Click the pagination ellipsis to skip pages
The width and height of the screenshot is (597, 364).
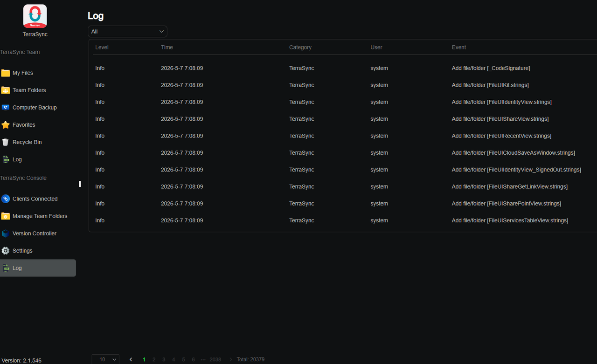(x=203, y=359)
